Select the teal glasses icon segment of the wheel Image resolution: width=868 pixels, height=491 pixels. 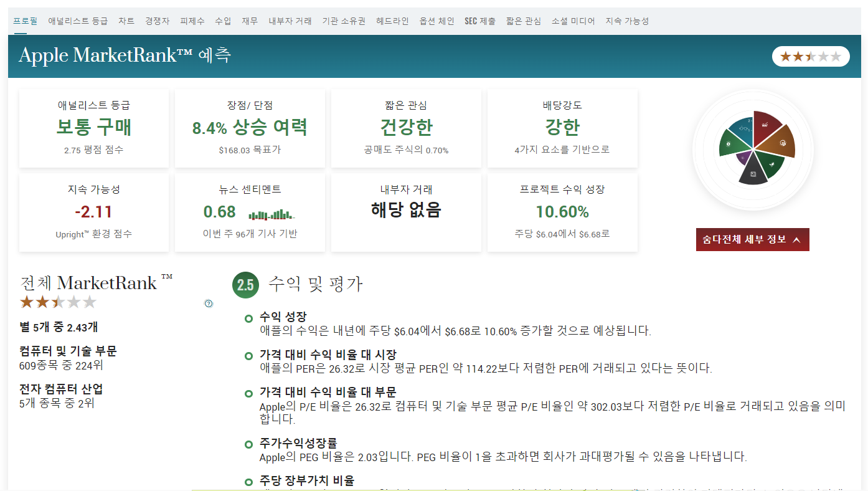click(743, 128)
